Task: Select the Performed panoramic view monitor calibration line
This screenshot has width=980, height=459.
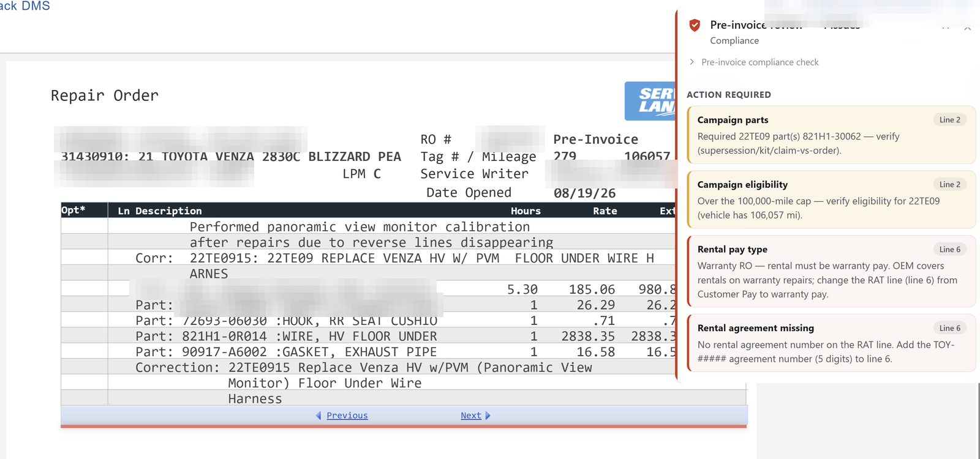Action: pos(360,227)
